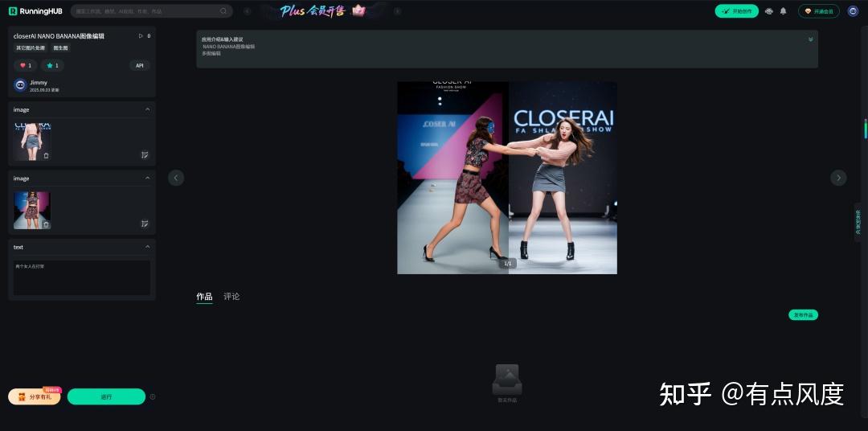The image size is (868, 431).
Task: Go to previous banner with left arrow
Action: click(x=247, y=11)
